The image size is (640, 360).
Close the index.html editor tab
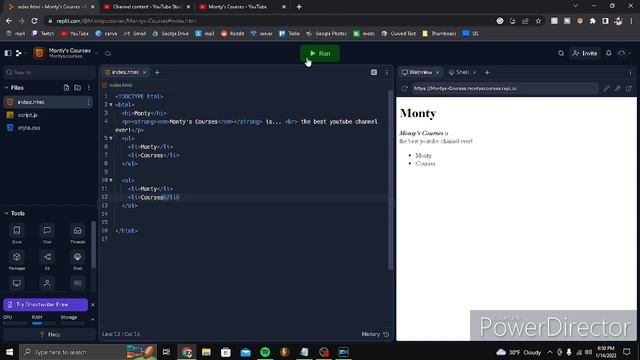pyautogui.click(x=144, y=72)
